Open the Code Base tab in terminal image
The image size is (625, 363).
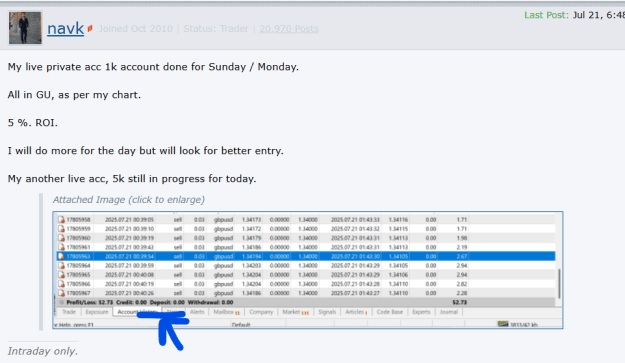pos(389,312)
